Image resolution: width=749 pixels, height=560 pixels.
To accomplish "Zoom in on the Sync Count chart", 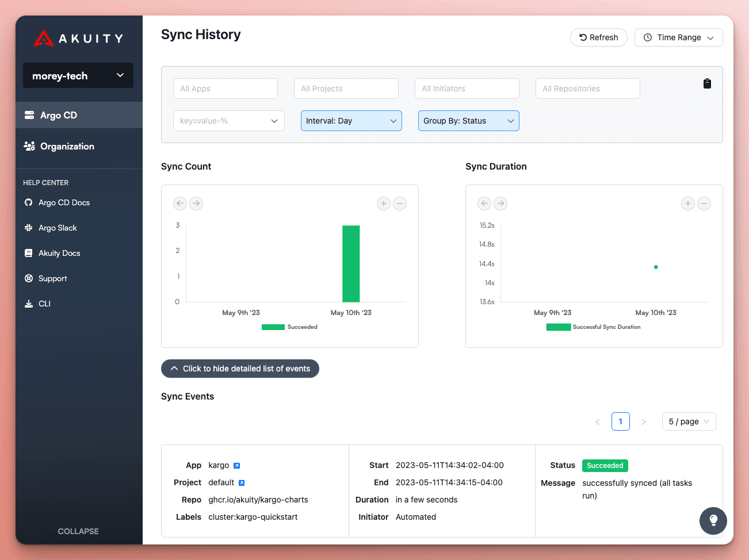I will click(383, 204).
